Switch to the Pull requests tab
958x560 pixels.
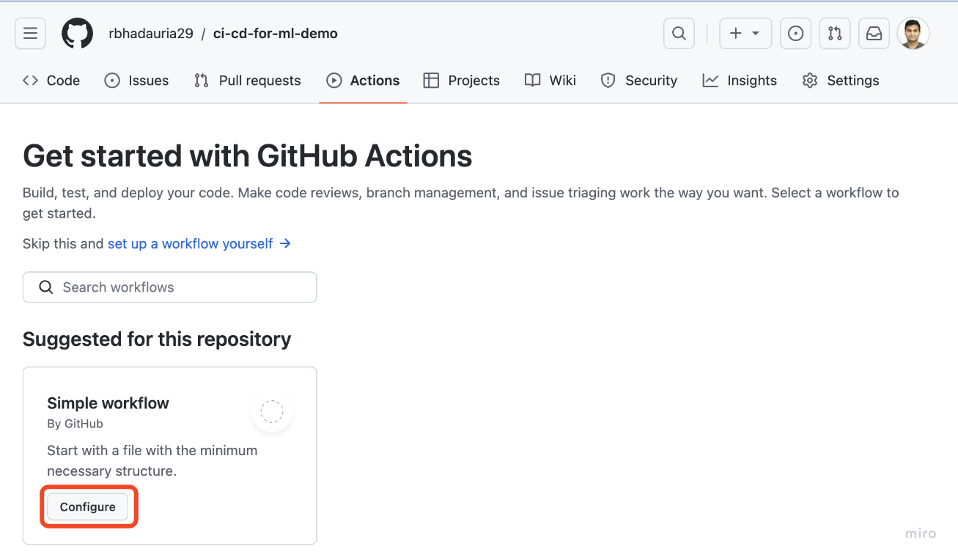click(x=248, y=81)
